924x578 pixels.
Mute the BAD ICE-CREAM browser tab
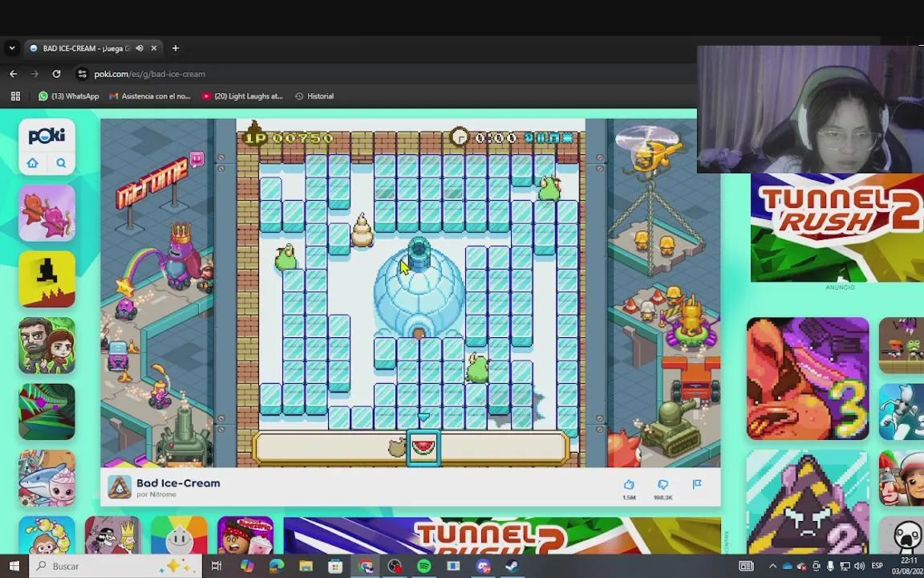tap(140, 48)
